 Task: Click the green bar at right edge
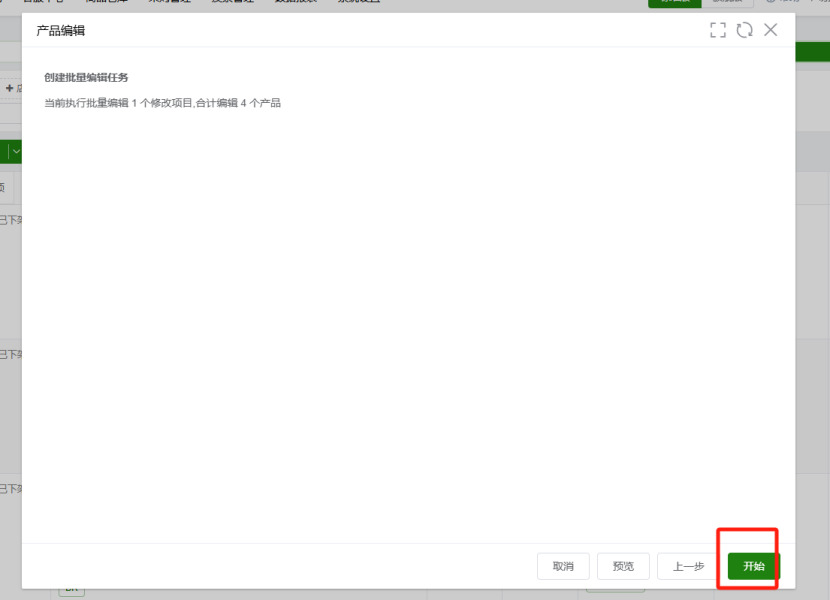[x=813, y=52]
